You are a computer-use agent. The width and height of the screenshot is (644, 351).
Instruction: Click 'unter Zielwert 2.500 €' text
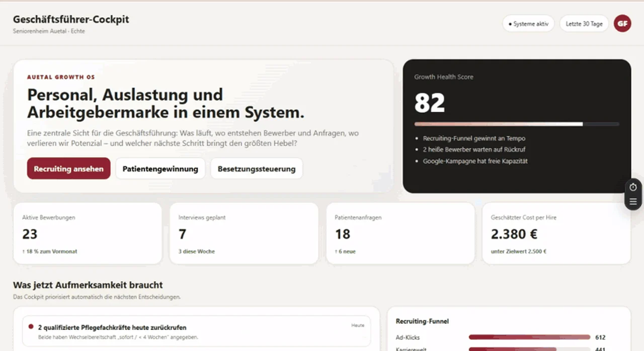pos(519,251)
